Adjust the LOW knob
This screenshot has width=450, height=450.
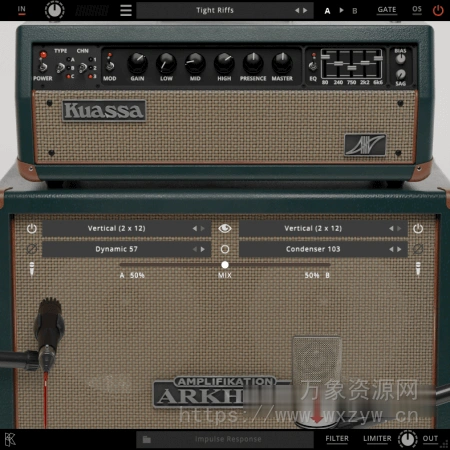coord(166,63)
